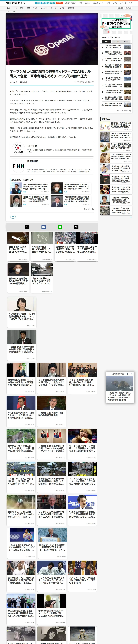Open the コラム category in nav bar
The height and width of the screenshot is (644, 138).
(62, 8)
